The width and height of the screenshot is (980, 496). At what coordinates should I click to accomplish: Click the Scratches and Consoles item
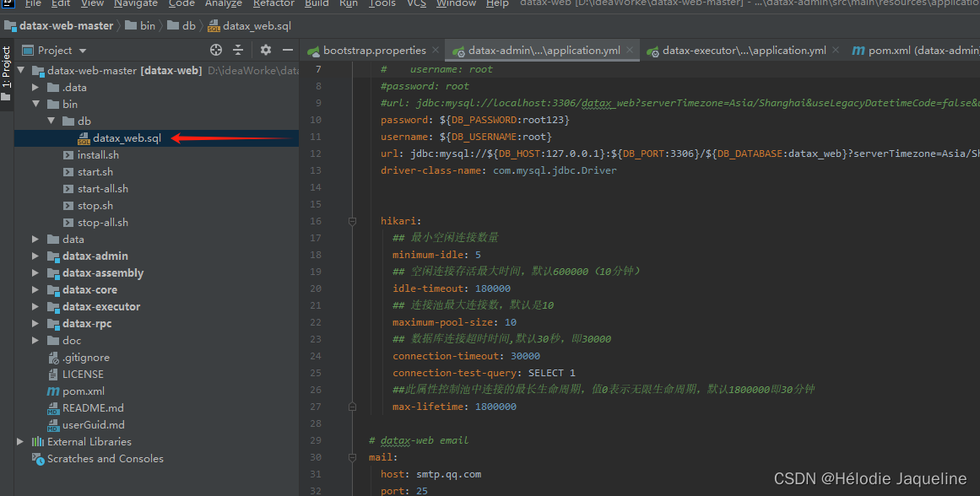pyautogui.click(x=105, y=459)
